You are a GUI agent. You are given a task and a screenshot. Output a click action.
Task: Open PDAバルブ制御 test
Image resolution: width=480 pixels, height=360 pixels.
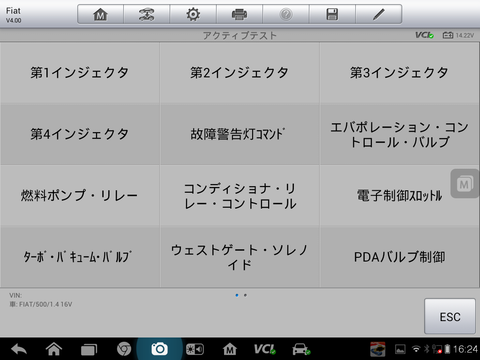click(399, 257)
